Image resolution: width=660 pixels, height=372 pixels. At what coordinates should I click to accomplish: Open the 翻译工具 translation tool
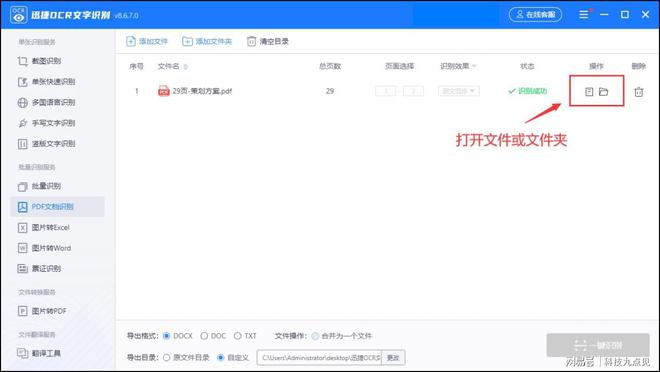click(x=40, y=353)
